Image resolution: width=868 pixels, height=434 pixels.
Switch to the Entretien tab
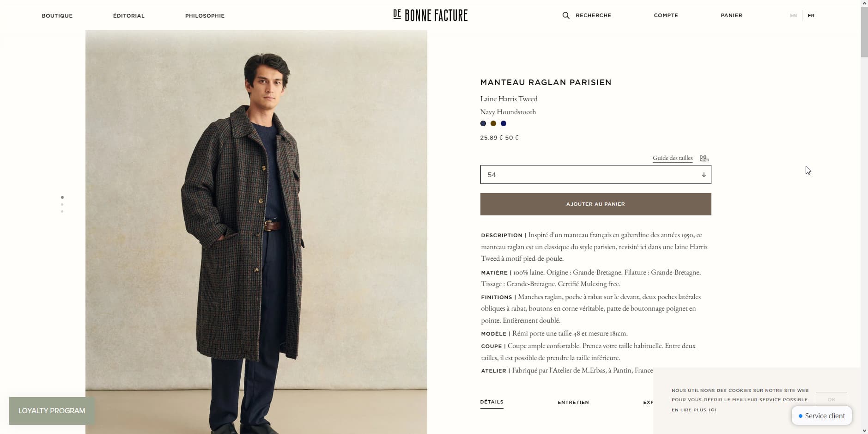coord(573,403)
